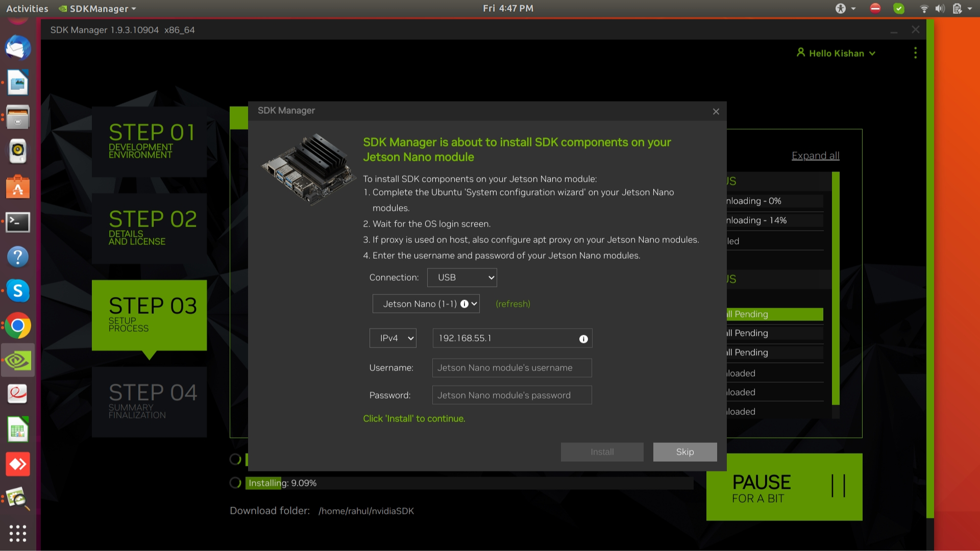980x551 pixels.
Task: Click the NVIDIA SDK Manager dock icon
Action: (x=18, y=360)
